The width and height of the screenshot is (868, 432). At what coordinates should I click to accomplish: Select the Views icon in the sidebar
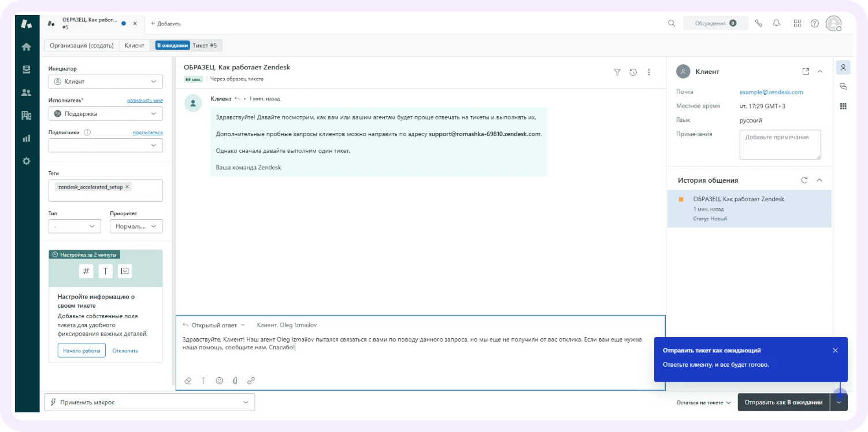pyautogui.click(x=26, y=69)
